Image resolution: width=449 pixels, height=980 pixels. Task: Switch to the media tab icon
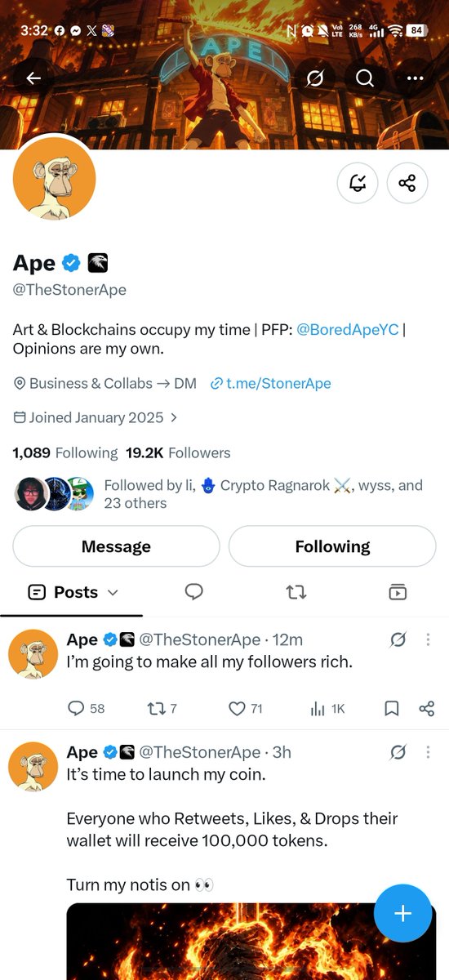(x=398, y=592)
